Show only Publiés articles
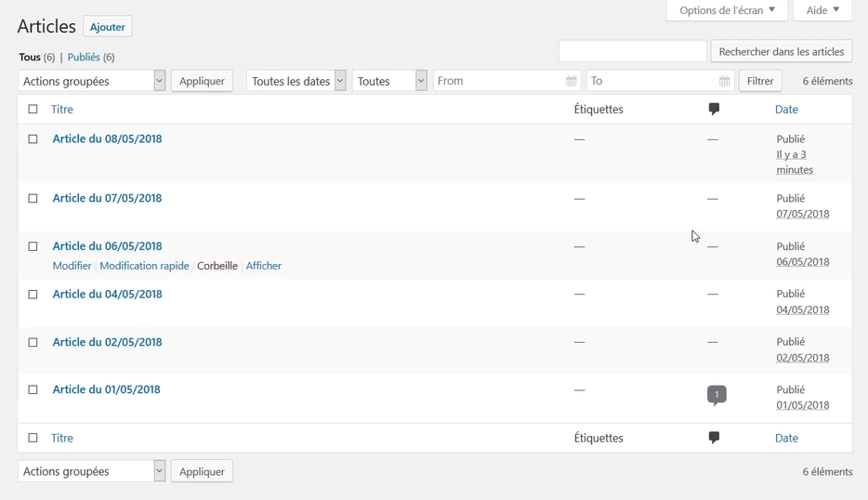The height and width of the screenshot is (500, 868). pos(84,58)
